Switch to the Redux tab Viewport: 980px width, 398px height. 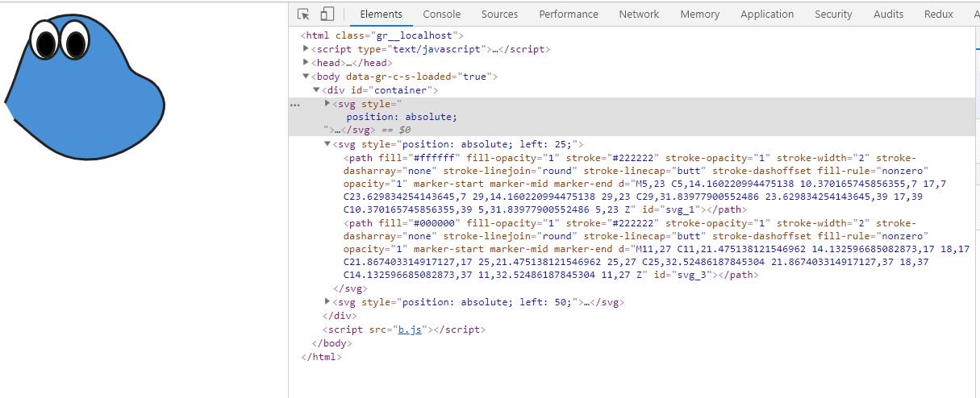coord(938,15)
